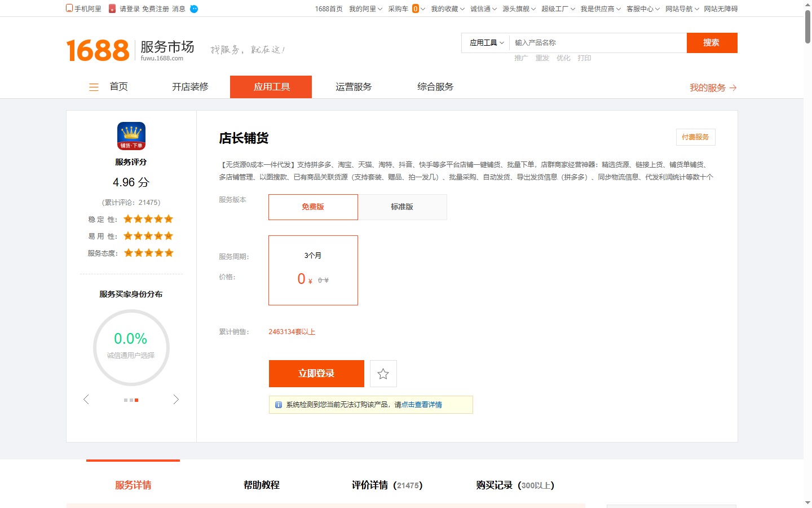Click the arrow icon beside 我的服务
812x508 pixels.
pyautogui.click(x=733, y=88)
